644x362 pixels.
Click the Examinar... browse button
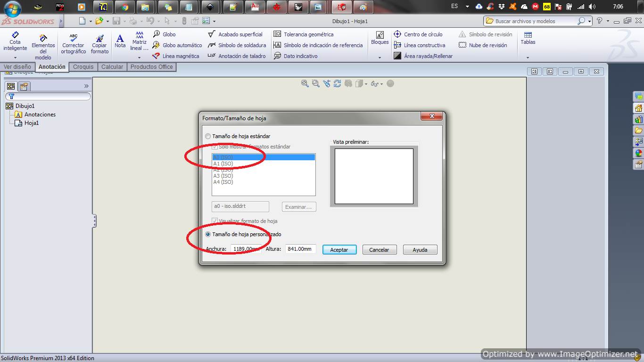coord(299,207)
